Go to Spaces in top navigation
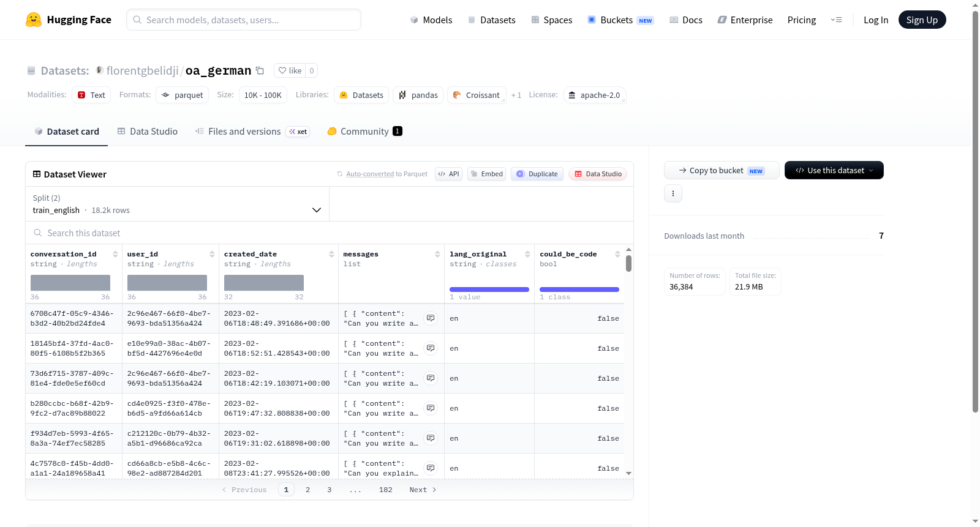The height and width of the screenshot is (527, 980). [x=551, y=20]
